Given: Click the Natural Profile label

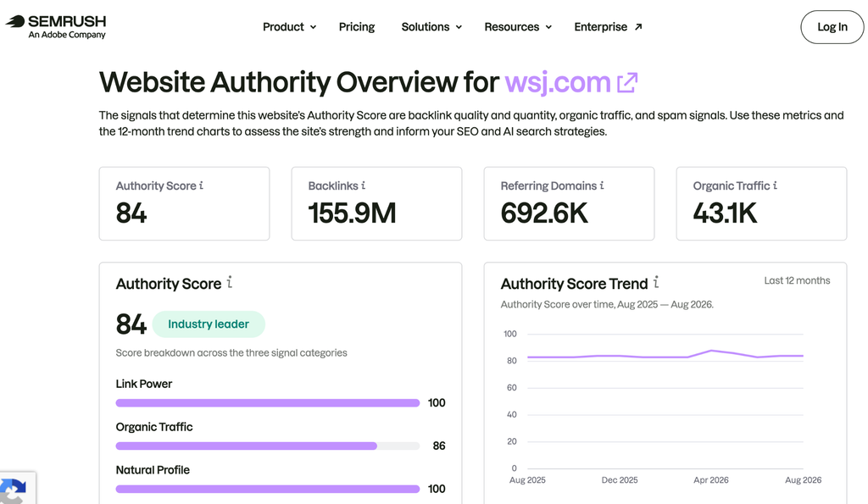Looking at the screenshot, I should tap(153, 470).
